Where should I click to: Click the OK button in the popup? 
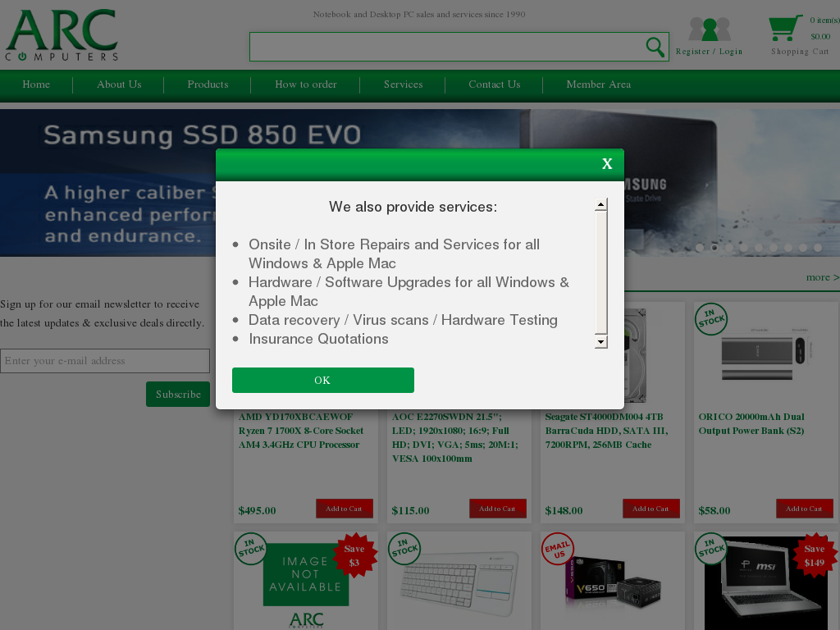click(322, 380)
